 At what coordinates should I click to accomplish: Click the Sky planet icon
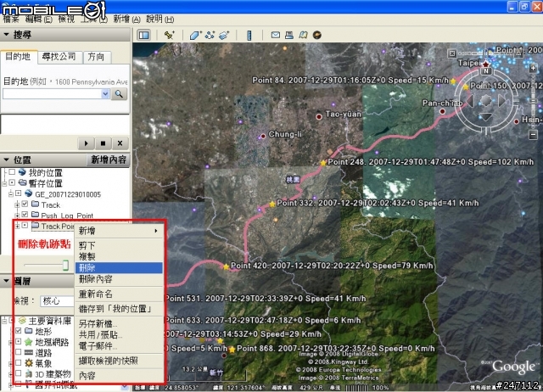[316, 35]
